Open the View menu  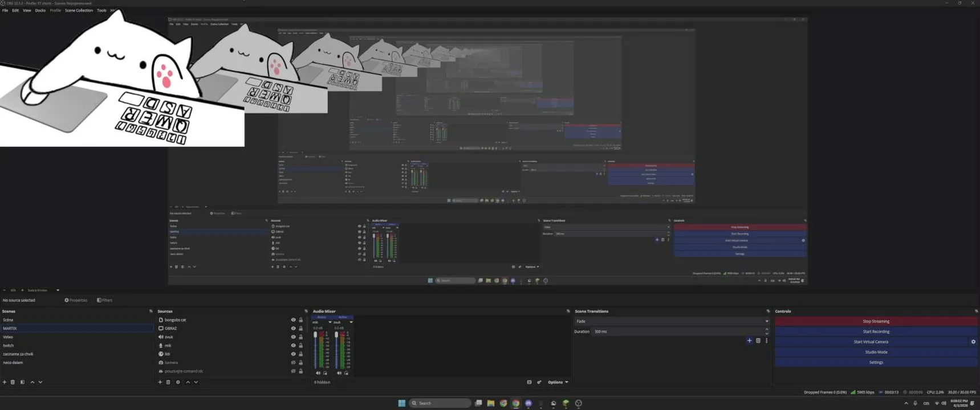point(27,10)
